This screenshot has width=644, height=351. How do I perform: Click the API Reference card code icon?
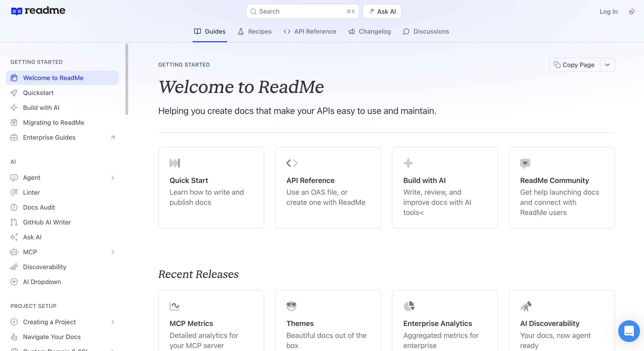coord(292,163)
